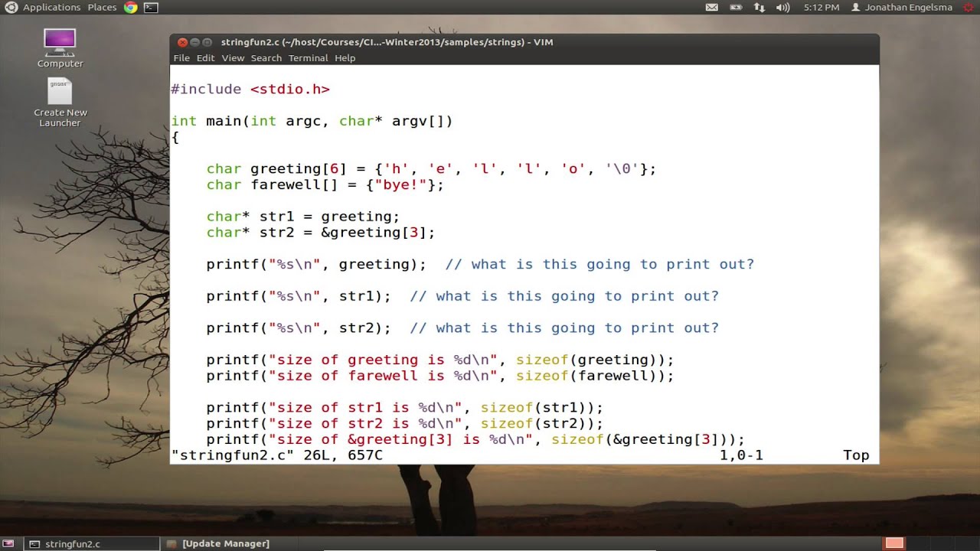
Task: Open the File menu
Action: (x=181, y=58)
